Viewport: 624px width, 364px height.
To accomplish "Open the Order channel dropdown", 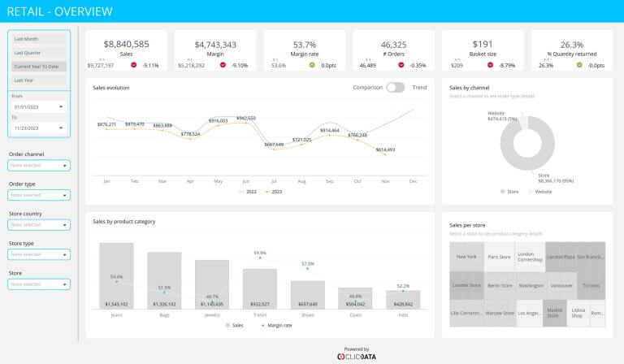I will (39, 165).
